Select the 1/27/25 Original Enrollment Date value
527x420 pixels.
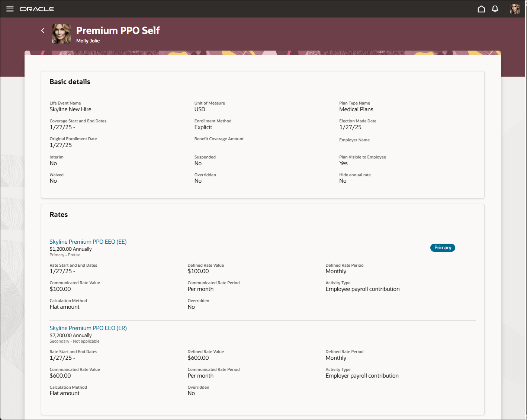point(61,145)
